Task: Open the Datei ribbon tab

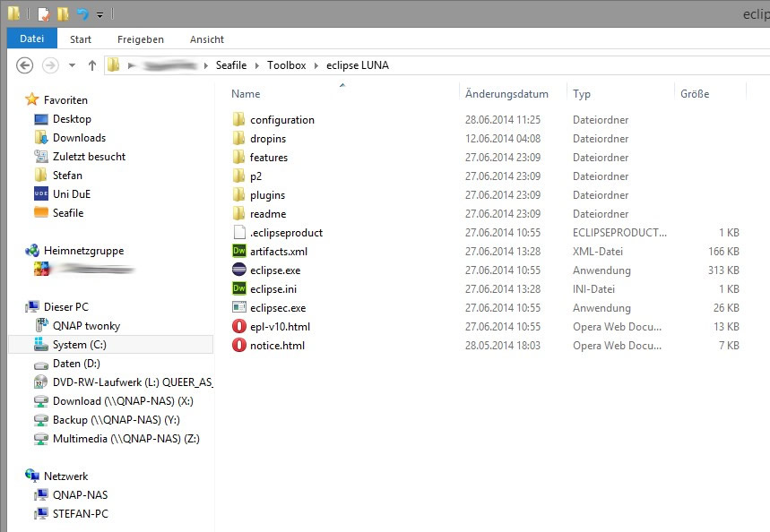Action: point(32,39)
